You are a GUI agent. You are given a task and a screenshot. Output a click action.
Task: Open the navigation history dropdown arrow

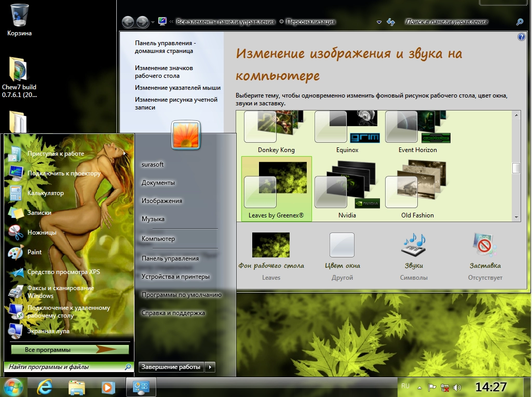pos(153,22)
